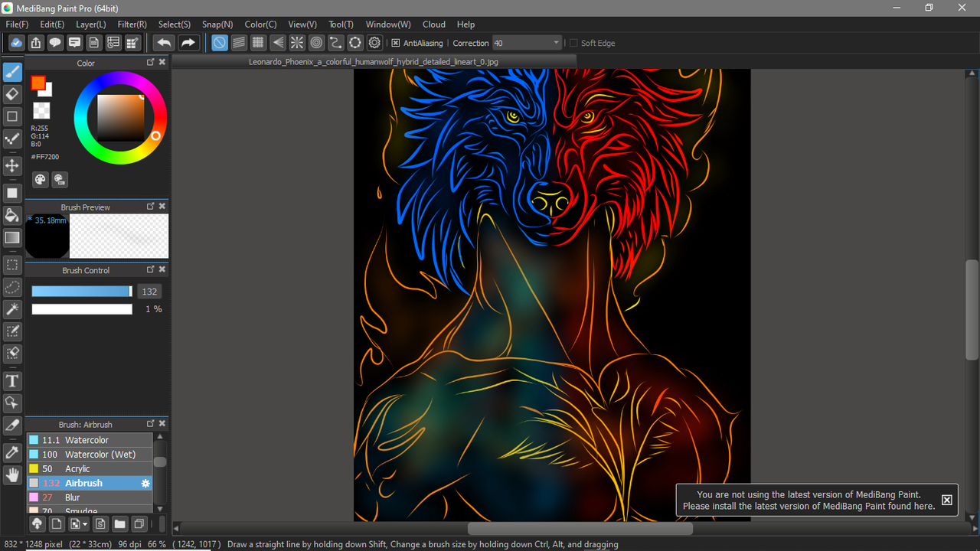Click the download cloud brush button
Screen dimensions: 980x551
click(x=36, y=524)
